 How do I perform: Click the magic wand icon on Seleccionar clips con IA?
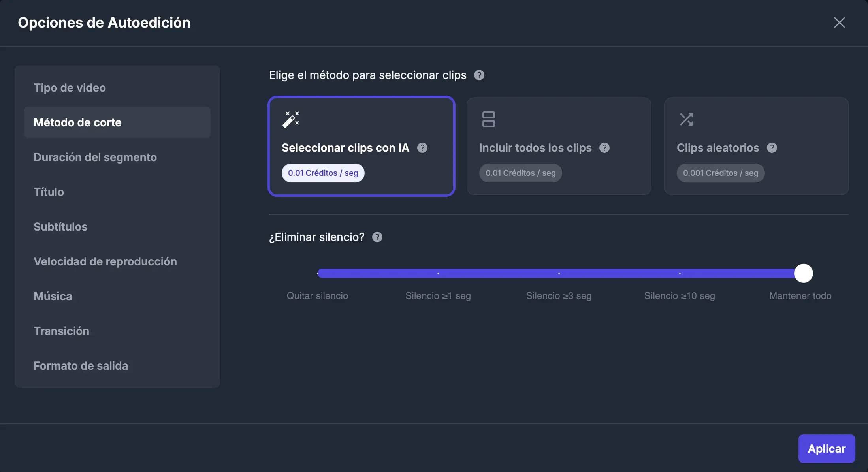click(x=291, y=119)
